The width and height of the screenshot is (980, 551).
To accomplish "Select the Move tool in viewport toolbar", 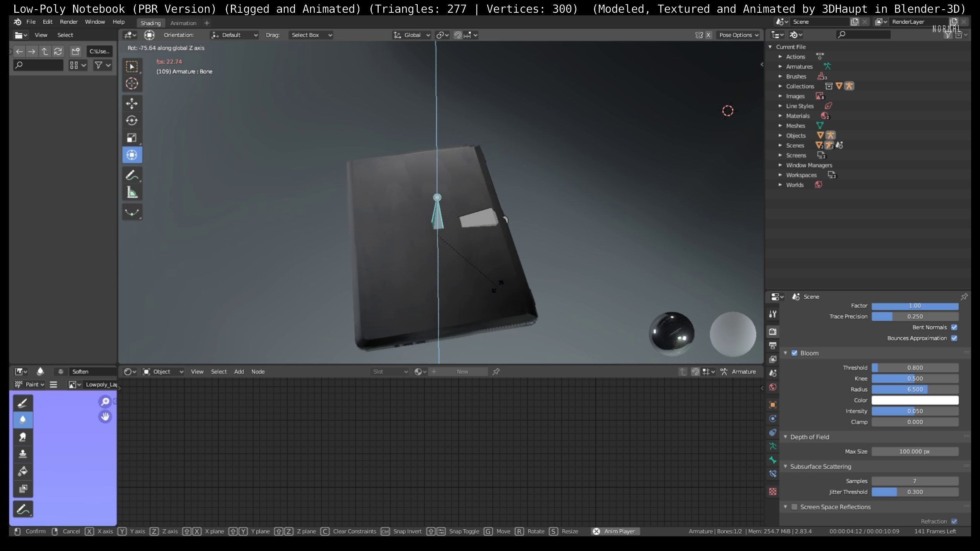I will tap(131, 103).
